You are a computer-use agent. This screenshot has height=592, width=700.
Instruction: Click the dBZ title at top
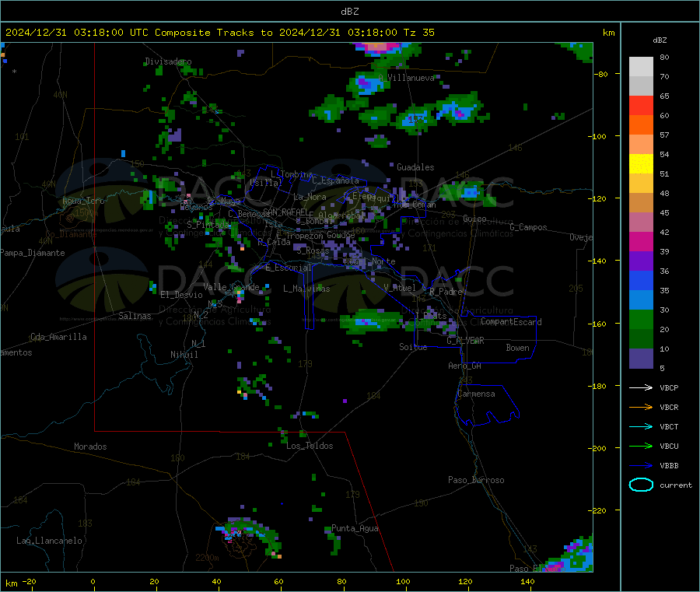point(349,12)
